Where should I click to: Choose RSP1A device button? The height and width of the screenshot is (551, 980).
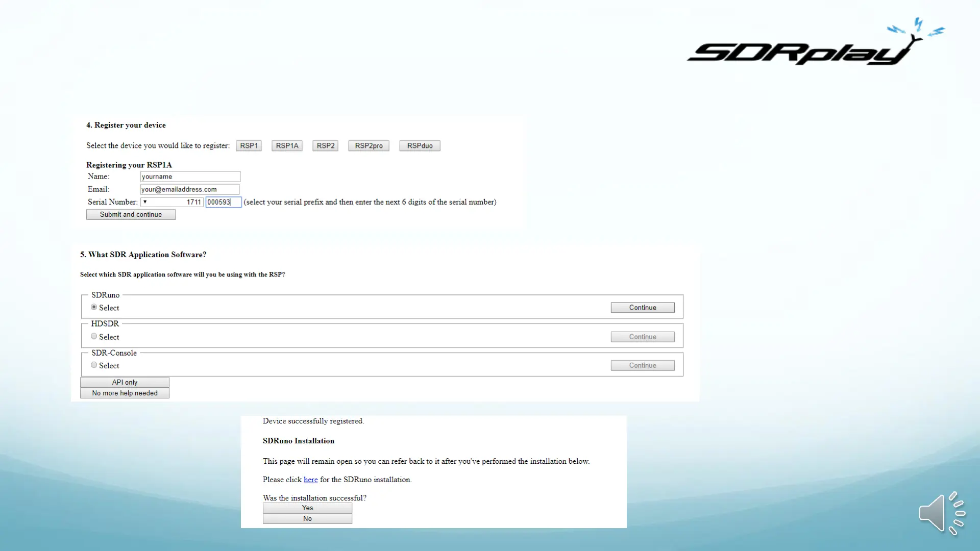[287, 146]
